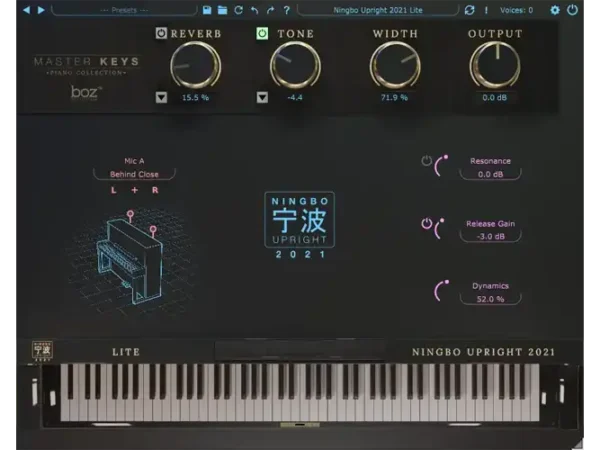Screen dimensions: 600x450
Task: Click the center pedal below keyboard
Action: tap(300, 425)
